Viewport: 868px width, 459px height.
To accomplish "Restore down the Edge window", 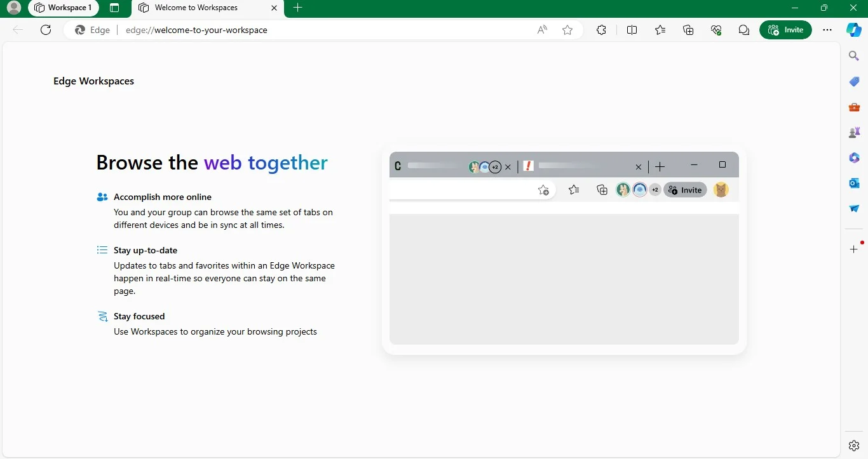I will (x=824, y=8).
